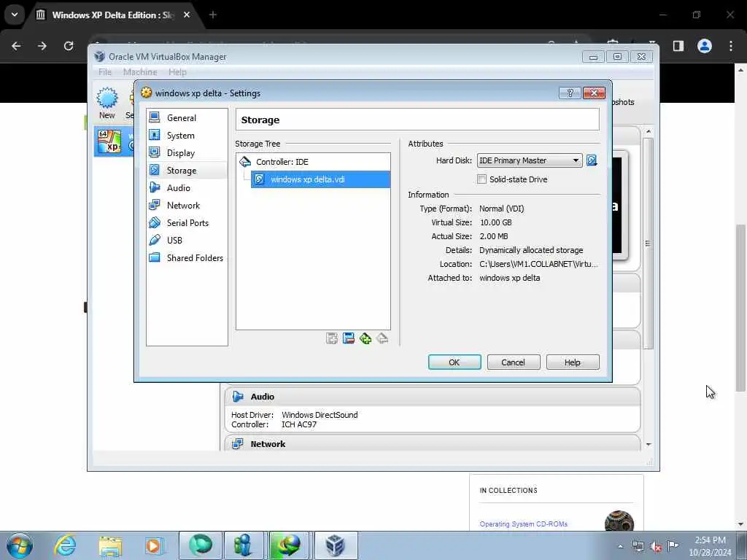The width and height of the screenshot is (747, 560).
Task: Open the Hard Disk slot dropdown
Action: tap(530, 160)
